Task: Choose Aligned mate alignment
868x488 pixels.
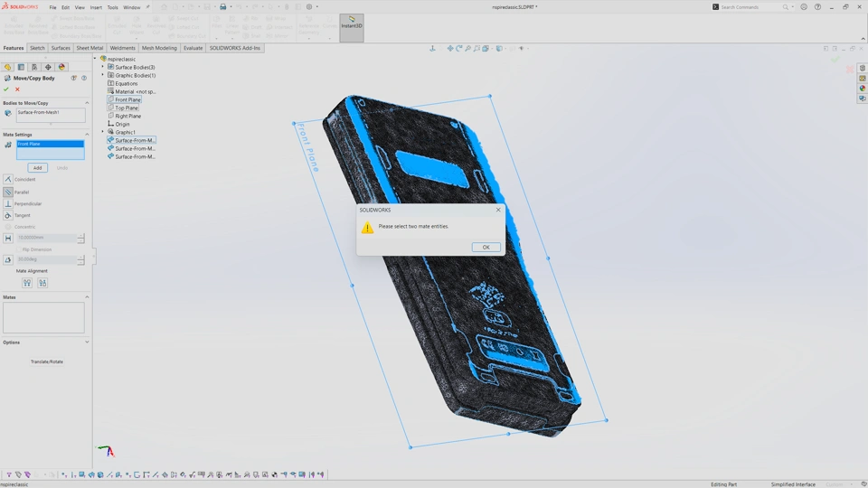Action: point(26,283)
